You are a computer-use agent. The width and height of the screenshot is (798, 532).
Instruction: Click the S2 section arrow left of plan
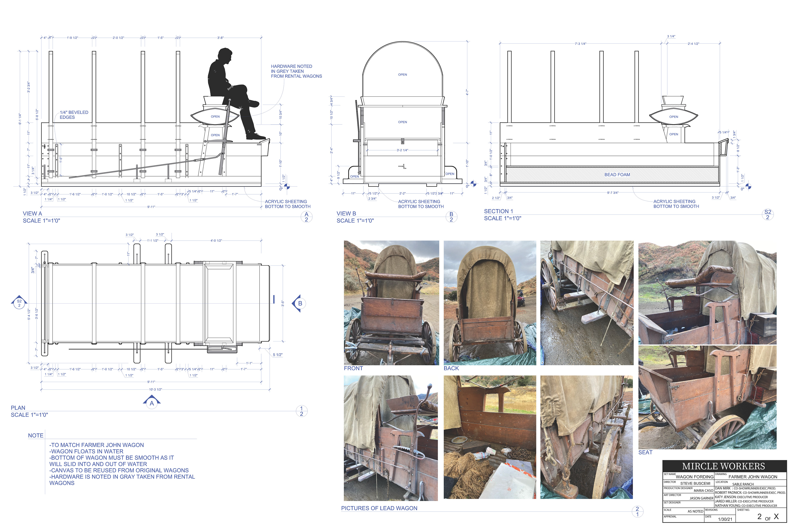tap(19, 303)
